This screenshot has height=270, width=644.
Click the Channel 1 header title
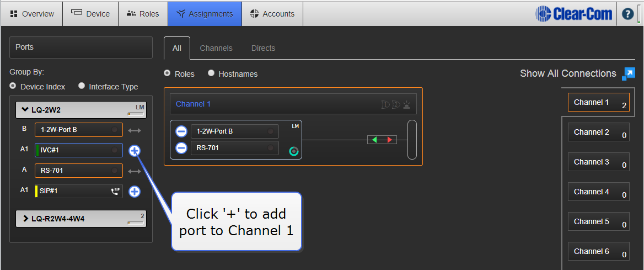tap(193, 104)
